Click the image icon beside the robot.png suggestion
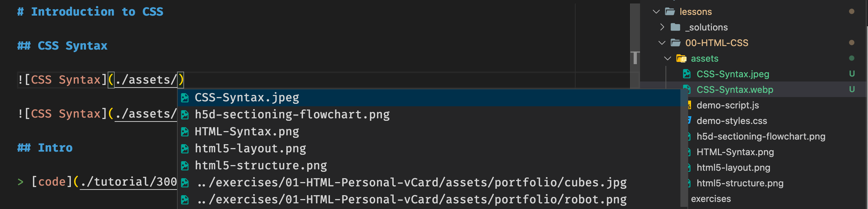Image resolution: width=868 pixels, height=209 pixels. point(185,199)
